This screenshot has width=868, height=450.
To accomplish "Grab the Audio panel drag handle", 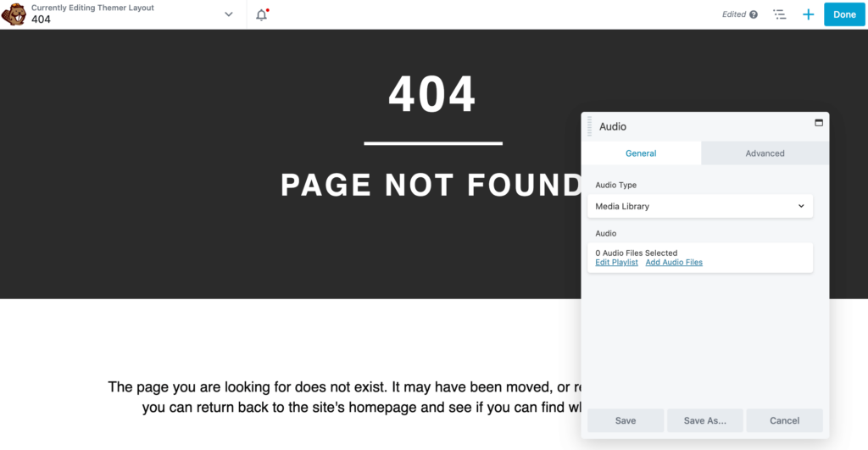I will coord(590,126).
